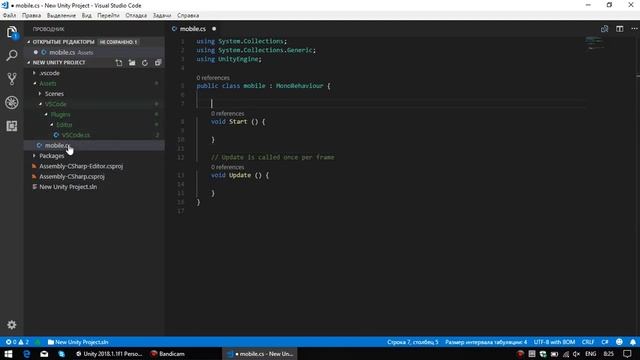Open Windows Action Center notifications
Screen dimensions: 640x360
627,354
